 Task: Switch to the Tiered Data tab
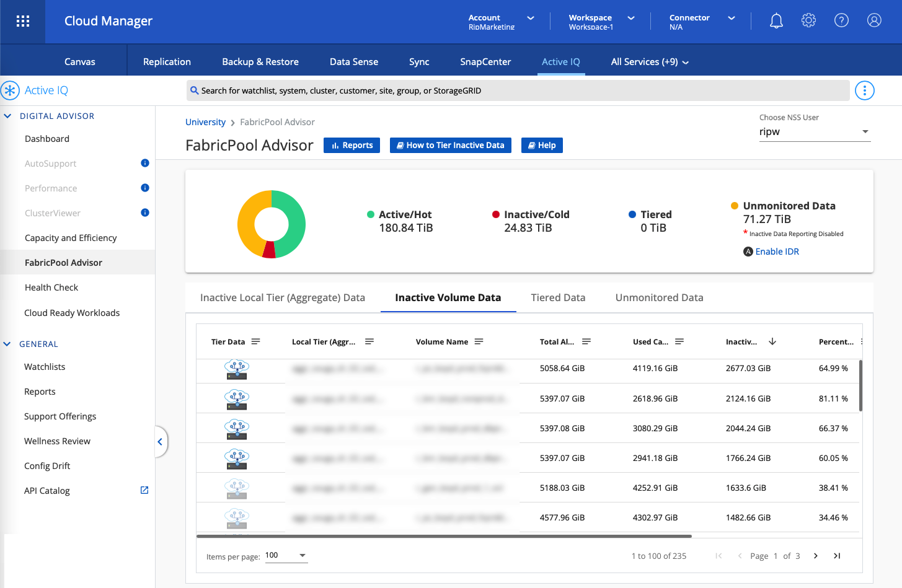tap(558, 298)
